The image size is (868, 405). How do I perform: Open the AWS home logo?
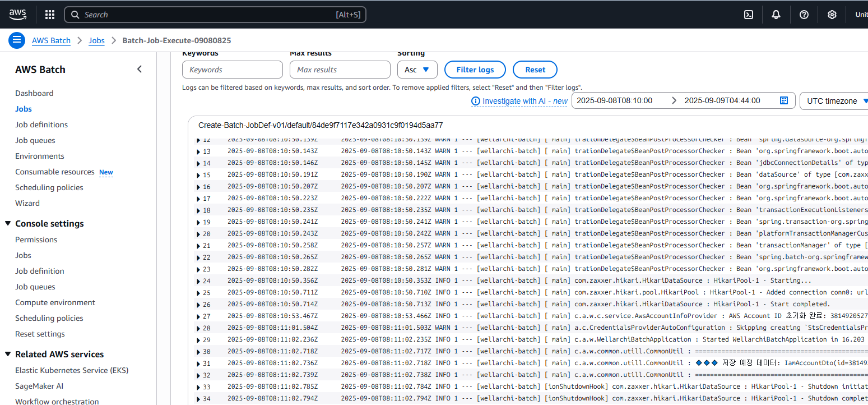point(18,15)
